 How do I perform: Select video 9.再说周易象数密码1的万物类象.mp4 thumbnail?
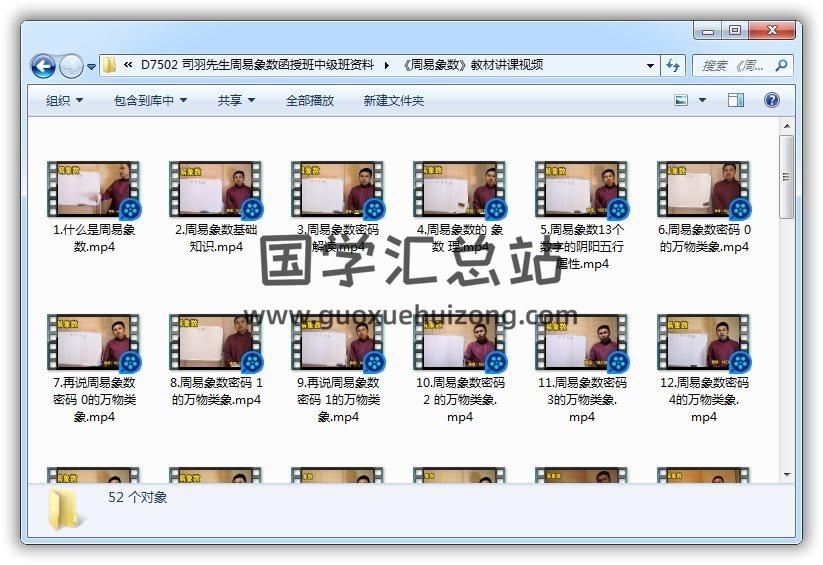click(337, 342)
